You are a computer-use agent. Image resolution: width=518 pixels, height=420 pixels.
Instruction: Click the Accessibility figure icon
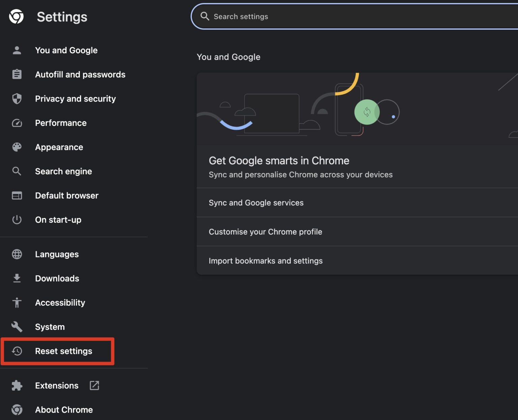point(17,303)
